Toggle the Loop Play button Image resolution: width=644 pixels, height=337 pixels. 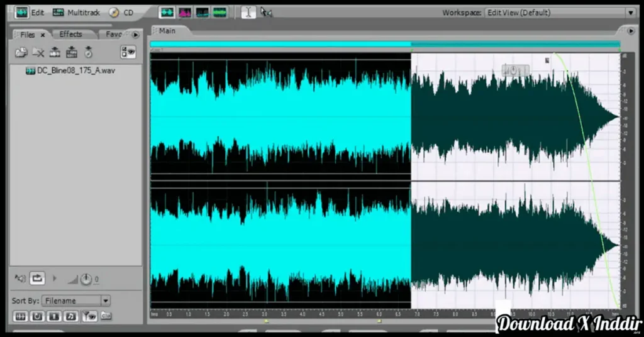tap(37, 279)
